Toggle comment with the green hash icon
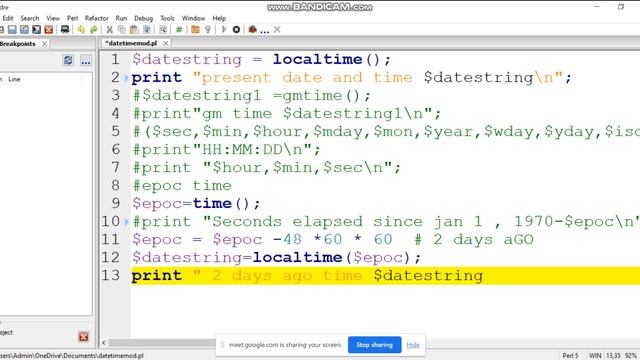Viewport: 640px width, 360px height. pos(179,29)
